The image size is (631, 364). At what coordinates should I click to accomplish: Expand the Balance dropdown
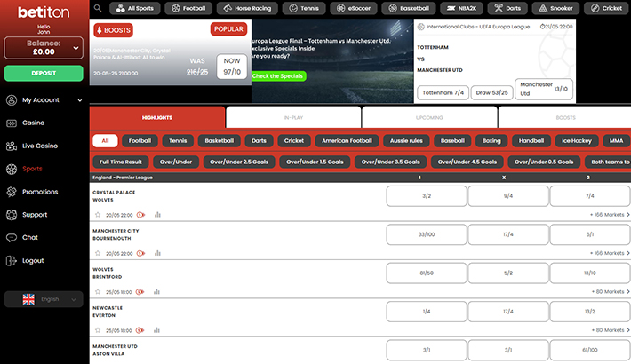coord(44,48)
